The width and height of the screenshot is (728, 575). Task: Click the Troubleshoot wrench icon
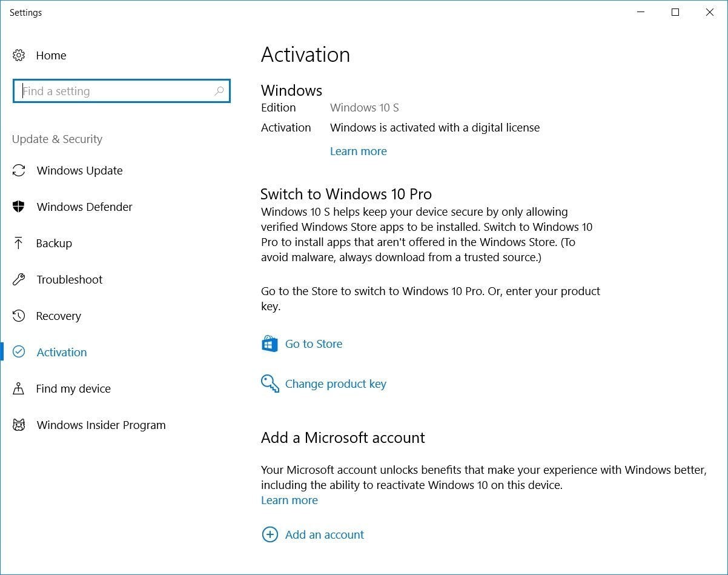19,279
